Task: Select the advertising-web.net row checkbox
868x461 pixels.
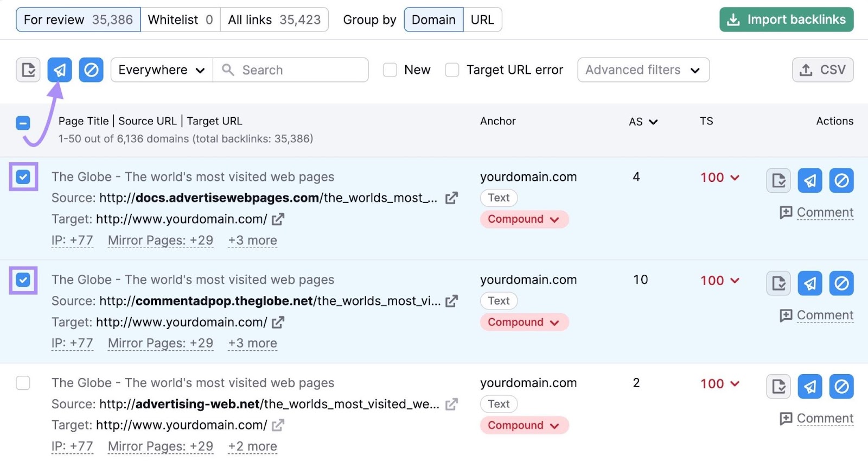Action: [x=23, y=383]
